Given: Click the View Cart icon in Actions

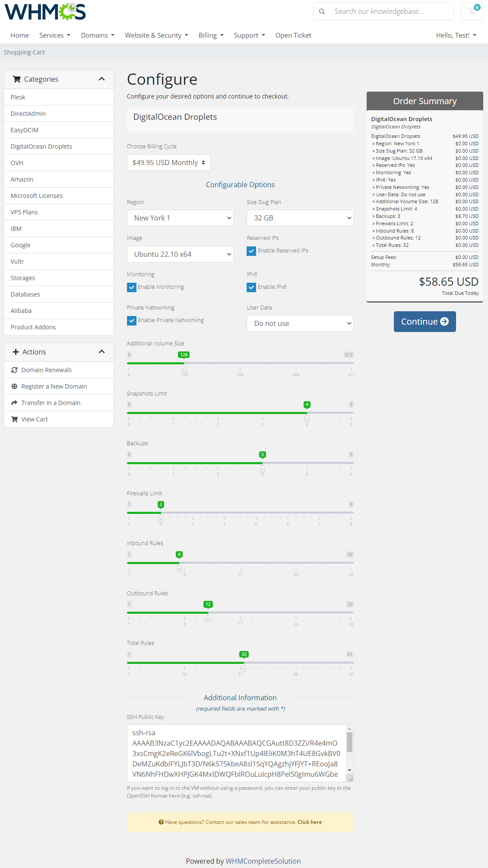Looking at the screenshot, I should pos(14,419).
